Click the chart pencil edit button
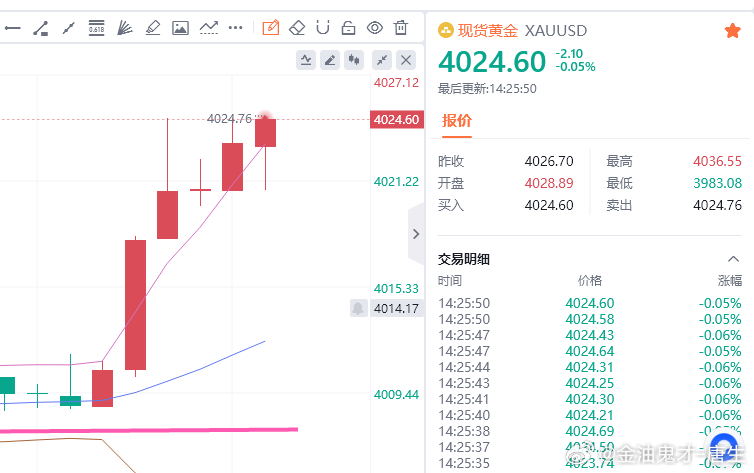Image resolution: width=754 pixels, height=473 pixels. pos(330,60)
